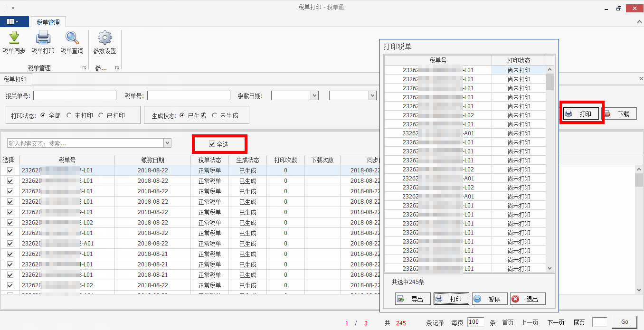This screenshot has height=330, width=644.
Task: Open the application menu dropdown button
Action: click(x=13, y=22)
